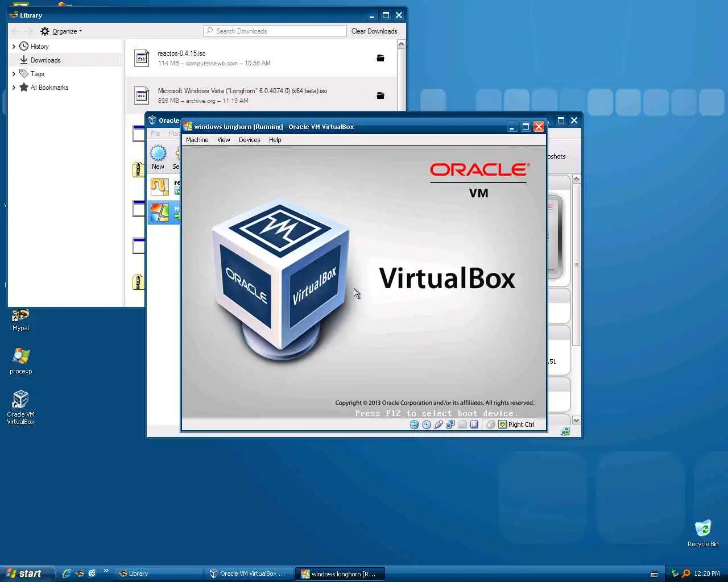The image size is (728, 582).
Task: Open containing folder for the Longhorn iso download
Action: pos(380,95)
